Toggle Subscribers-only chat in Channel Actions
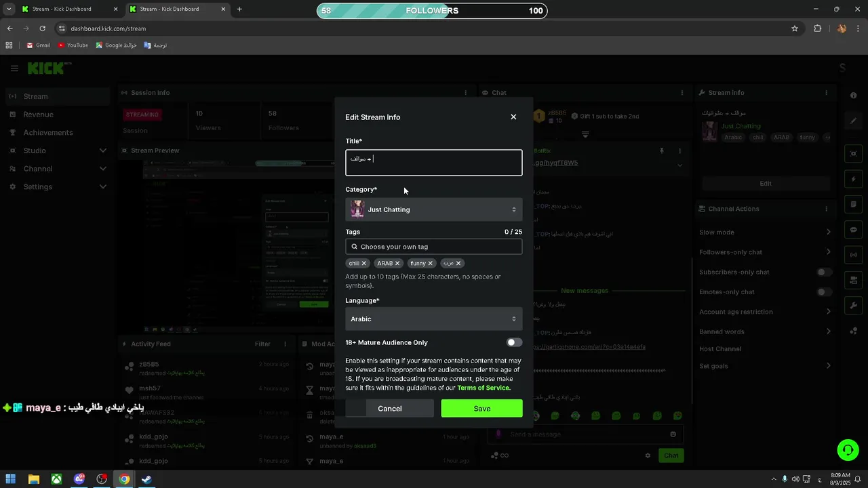The height and width of the screenshot is (488, 868). point(824,272)
